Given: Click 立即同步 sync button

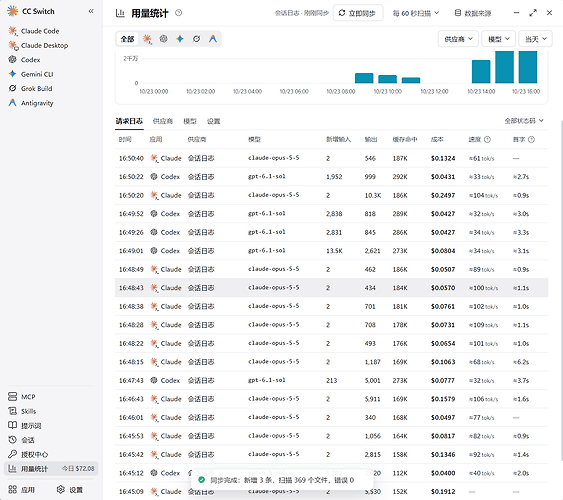Looking at the screenshot, I should click(358, 13).
